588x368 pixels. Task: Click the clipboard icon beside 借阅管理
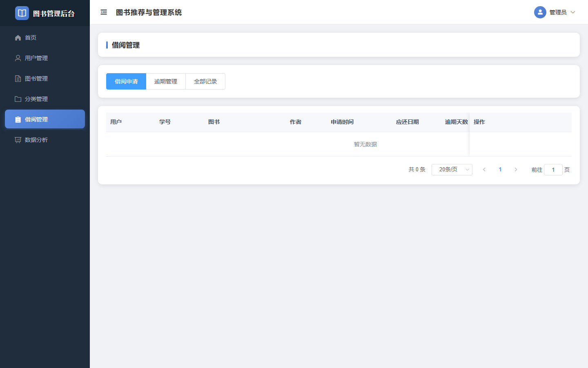click(18, 119)
